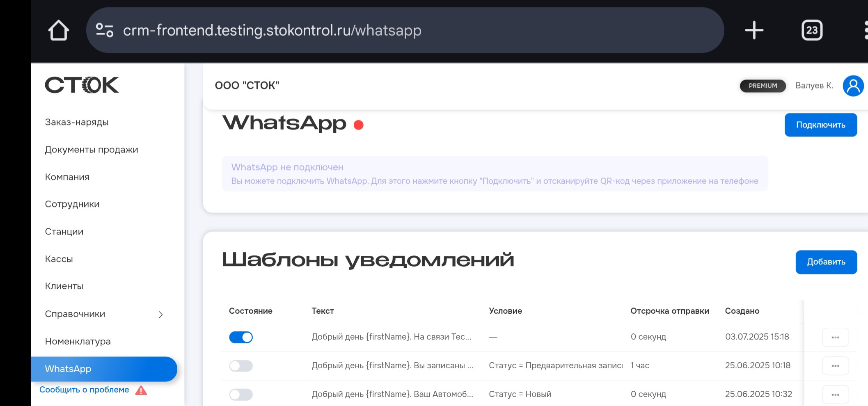The height and width of the screenshot is (406, 868).
Task: Click Добавить to add a template
Action: pyautogui.click(x=826, y=262)
